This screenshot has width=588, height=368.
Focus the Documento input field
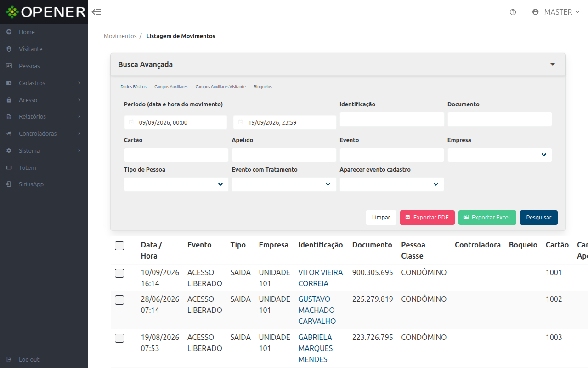(x=499, y=119)
